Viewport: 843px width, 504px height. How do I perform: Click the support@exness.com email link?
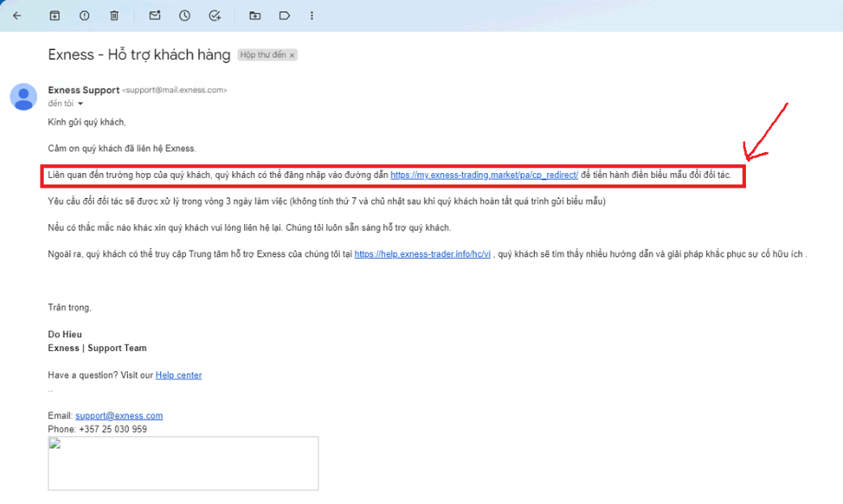(x=119, y=415)
